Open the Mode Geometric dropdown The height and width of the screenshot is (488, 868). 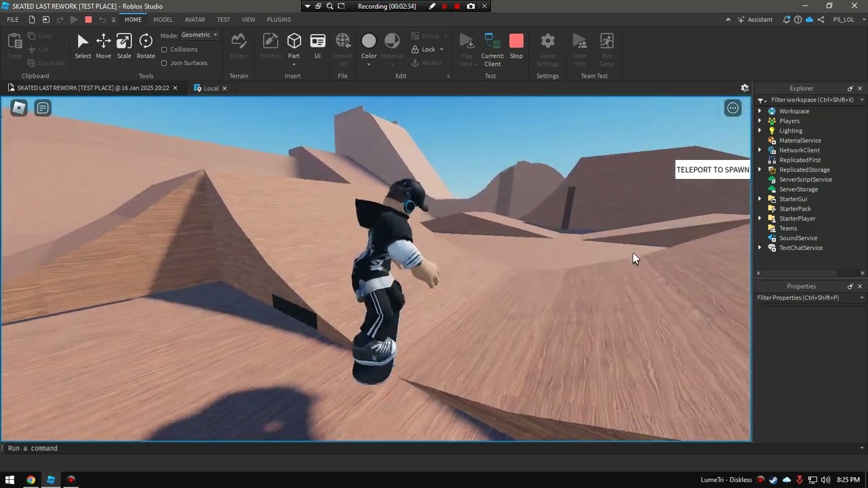[x=199, y=35]
